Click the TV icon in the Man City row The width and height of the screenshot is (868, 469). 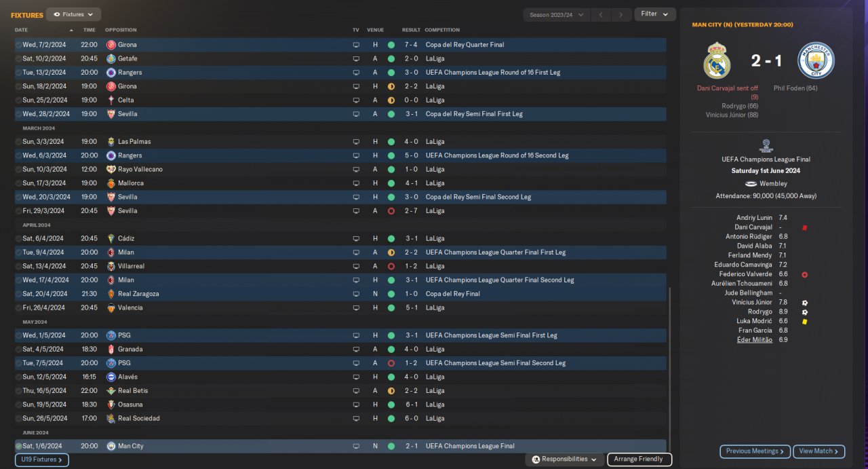coord(356,446)
